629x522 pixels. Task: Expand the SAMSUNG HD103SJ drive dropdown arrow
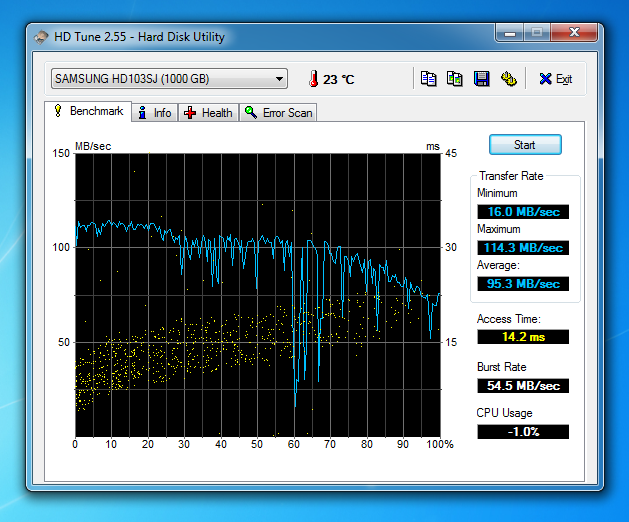tap(279, 79)
